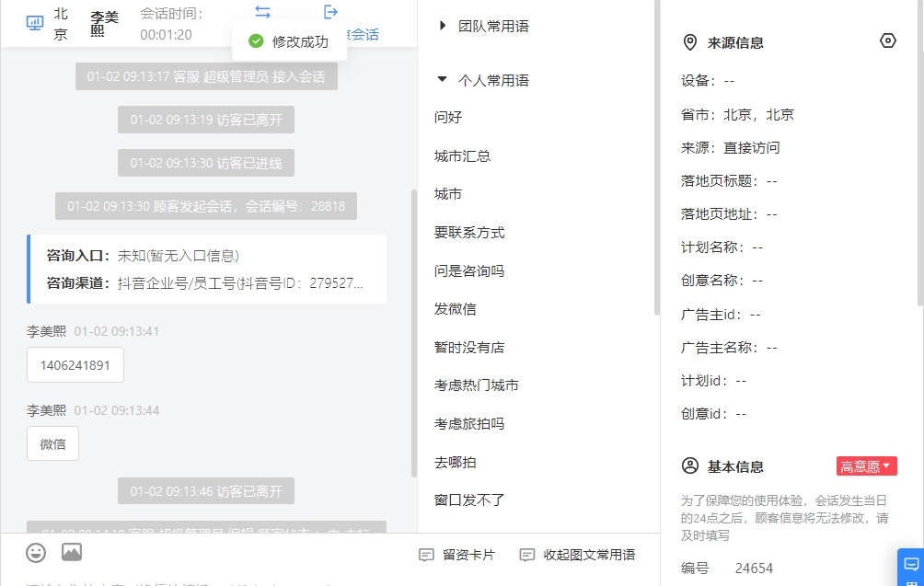
Task: Click the chat history scrollbar
Action: click(x=413, y=333)
